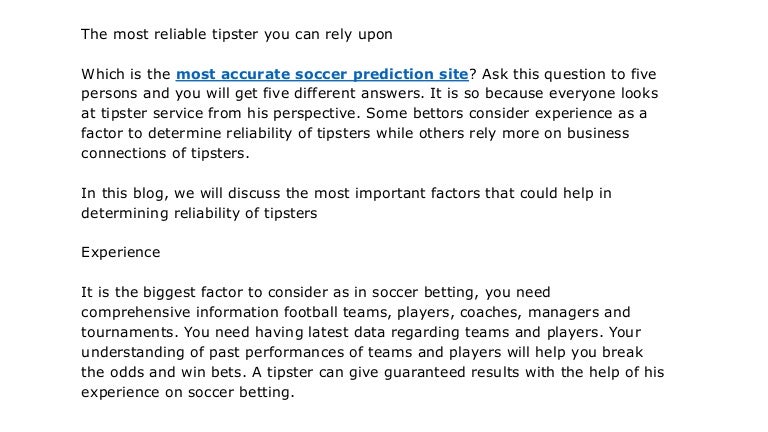Click the 'Experience' section heading

[x=120, y=252]
